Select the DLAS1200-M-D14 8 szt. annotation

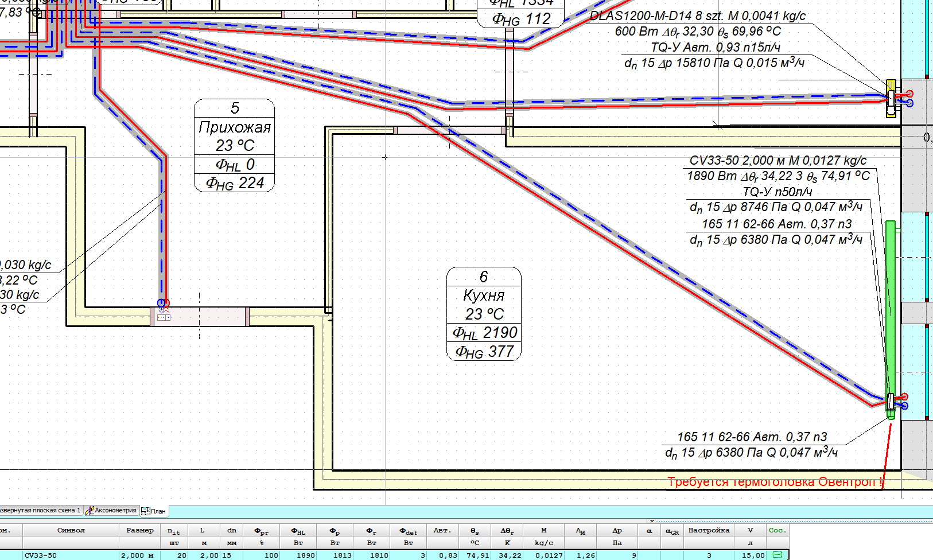[698, 16]
